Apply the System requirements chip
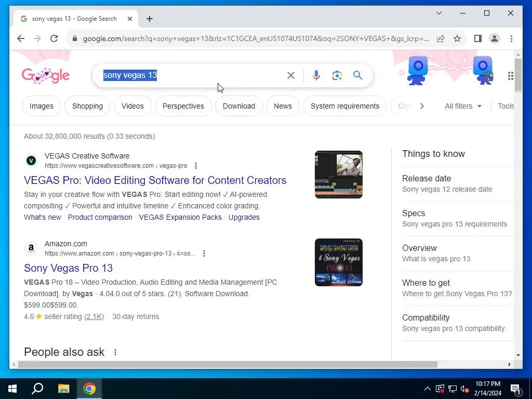The width and height of the screenshot is (532, 399). tap(345, 106)
